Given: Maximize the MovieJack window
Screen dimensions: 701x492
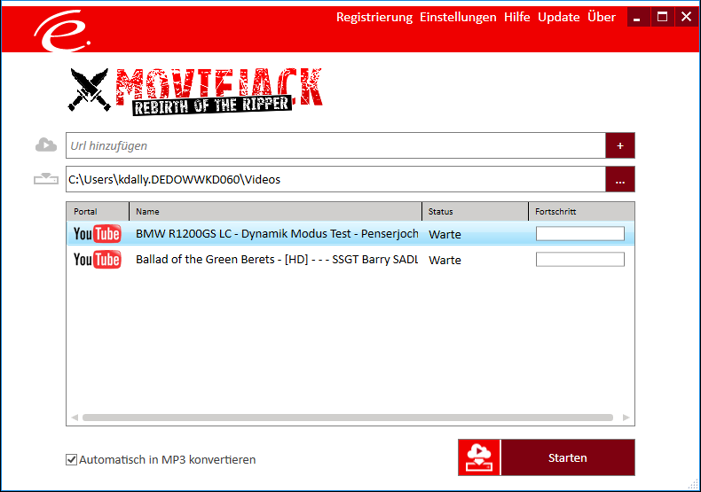Looking at the screenshot, I should pyautogui.click(x=662, y=17).
